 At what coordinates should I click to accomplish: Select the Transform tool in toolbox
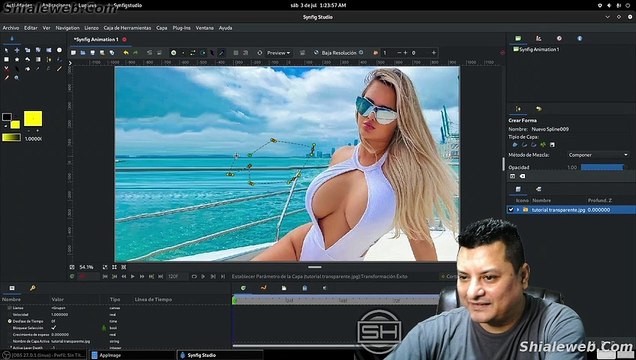pyautogui.click(x=6, y=50)
